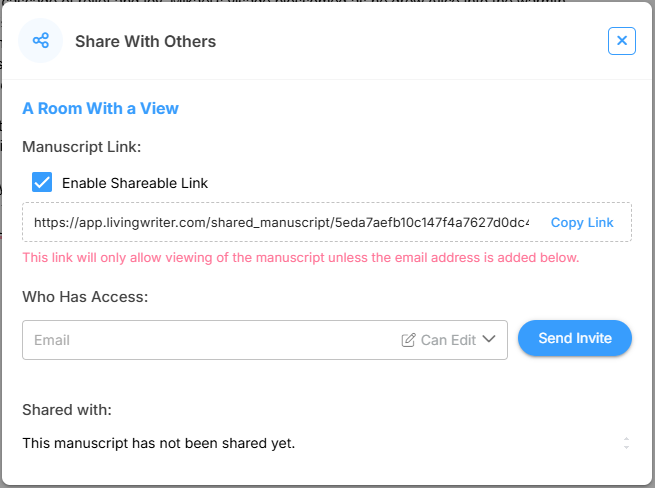Expand permissions using the chevron arrow

[489, 340]
